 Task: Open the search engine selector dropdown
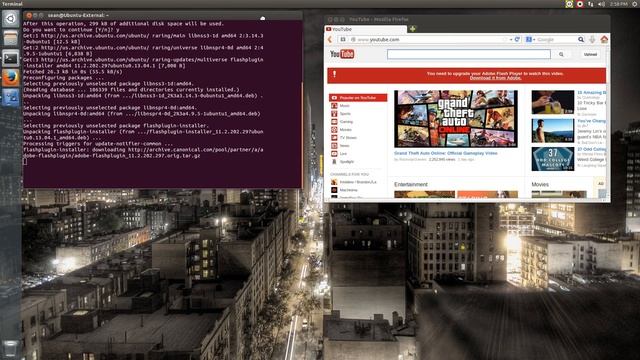tap(530, 40)
